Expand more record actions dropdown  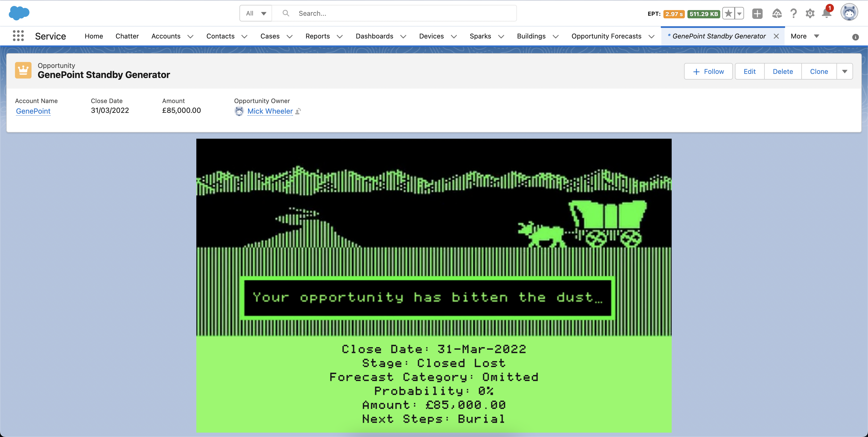pos(844,72)
